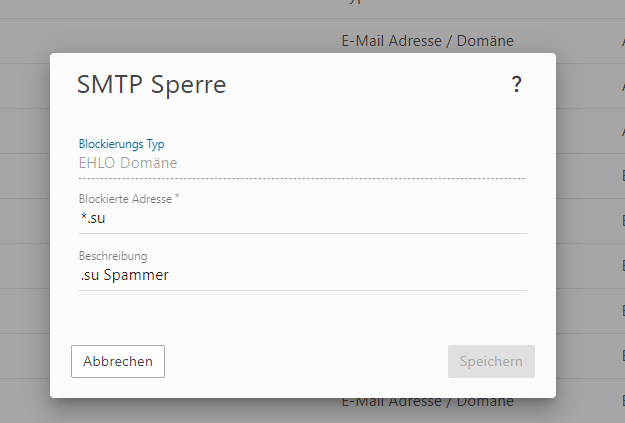The width and height of the screenshot is (625, 423).
Task: Save with the Speichern button
Action: pyautogui.click(x=491, y=361)
